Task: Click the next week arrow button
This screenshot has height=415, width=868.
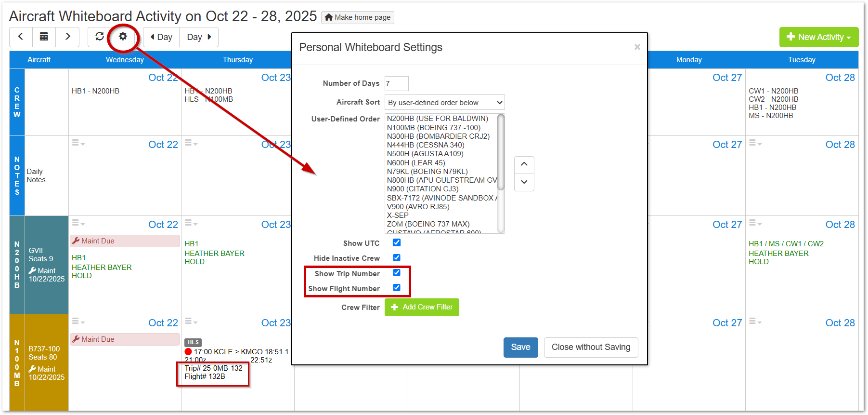Action: click(x=67, y=37)
